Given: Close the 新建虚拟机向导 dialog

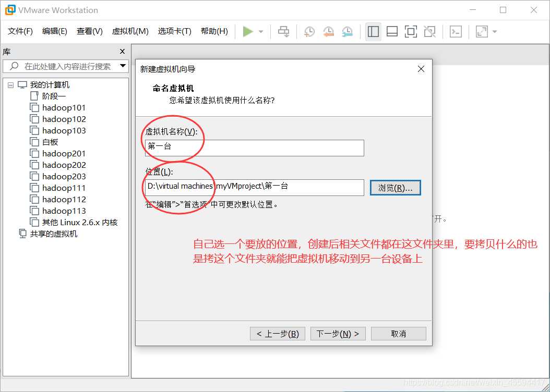Looking at the screenshot, I should click(x=421, y=69).
